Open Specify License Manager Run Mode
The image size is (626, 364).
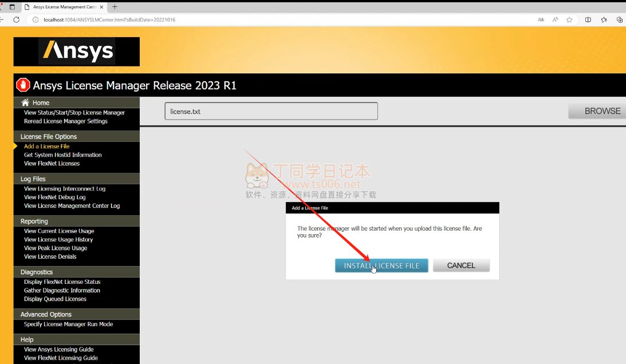coord(68,324)
